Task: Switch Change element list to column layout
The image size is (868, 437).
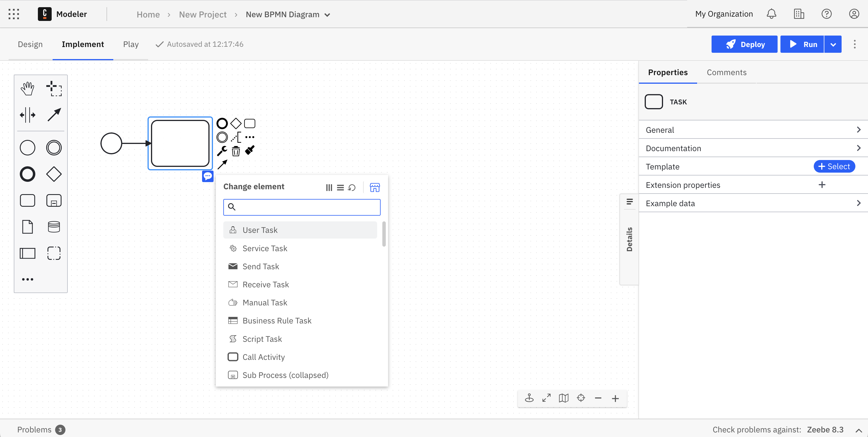Action: point(329,188)
